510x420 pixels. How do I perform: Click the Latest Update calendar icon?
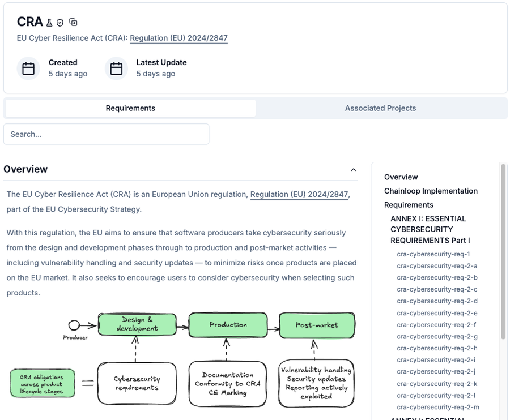tap(116, 68)
